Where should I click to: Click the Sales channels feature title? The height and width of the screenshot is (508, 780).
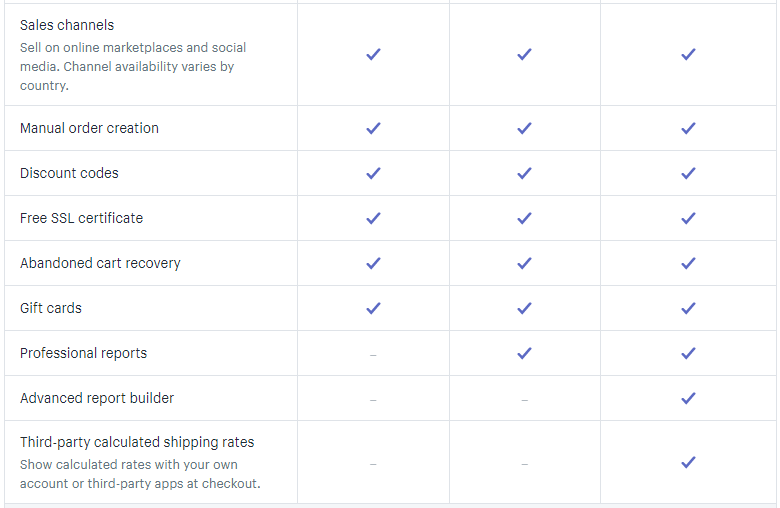[67, 25]
